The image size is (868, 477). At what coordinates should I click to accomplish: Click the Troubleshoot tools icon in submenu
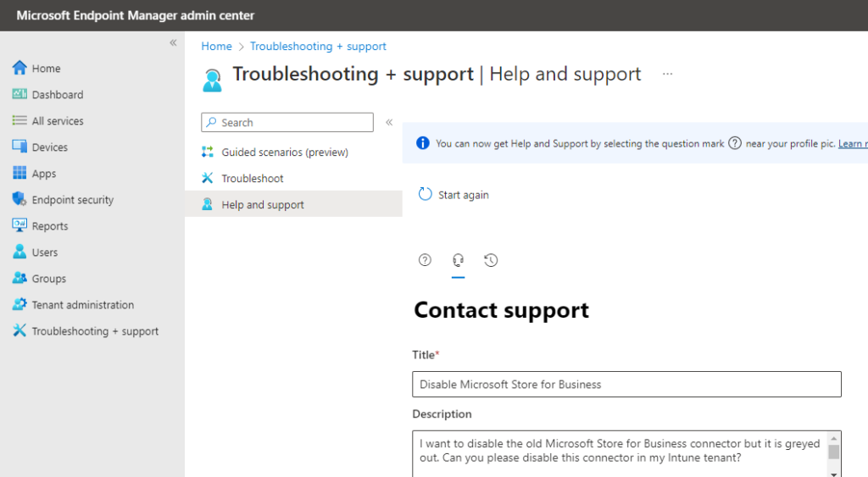(x=208, y=178)
